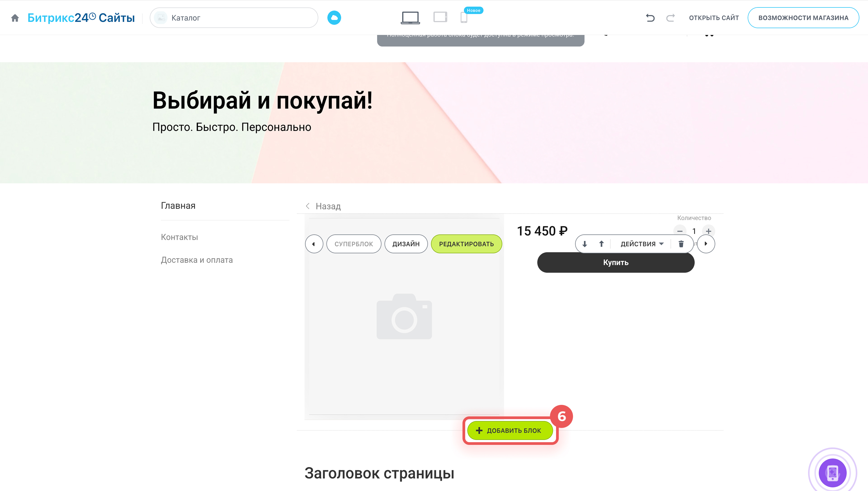Open Доставка и оплата menu item
The height and width of the screenshot is (491, 868).
tap(196, 260)
